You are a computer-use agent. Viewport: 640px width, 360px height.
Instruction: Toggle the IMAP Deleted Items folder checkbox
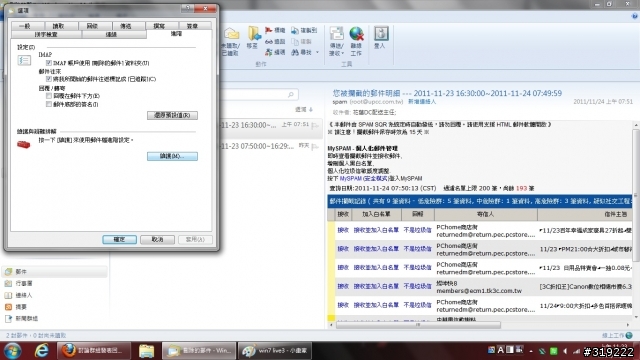tap(49, 63)
